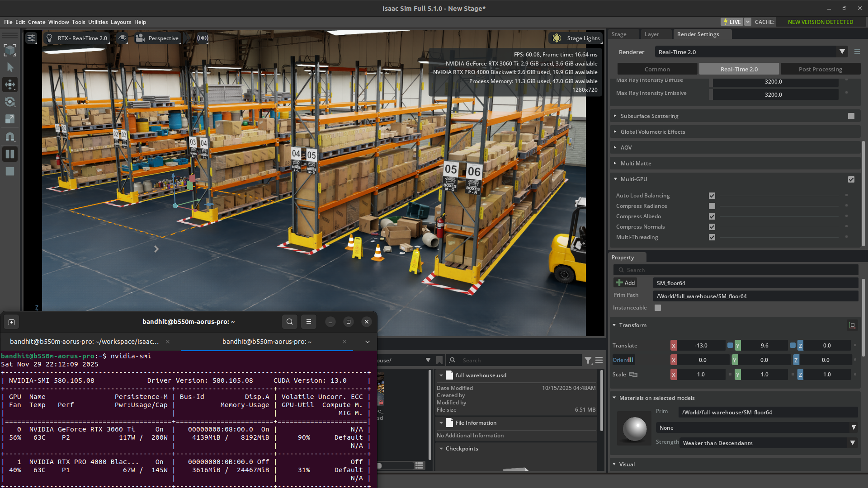Screen dimensions: 868x488
Task: Toggle the eye display visibility menu
Action: 122,38
